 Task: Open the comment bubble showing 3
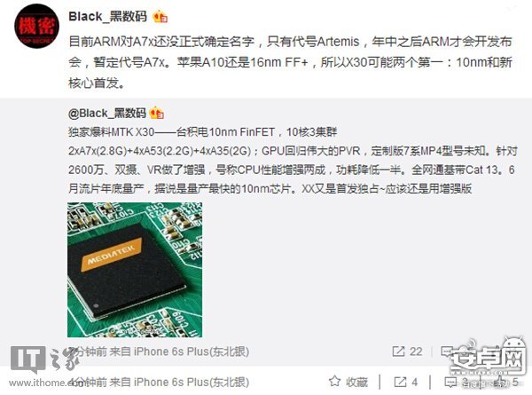click(x=450, y=382)
